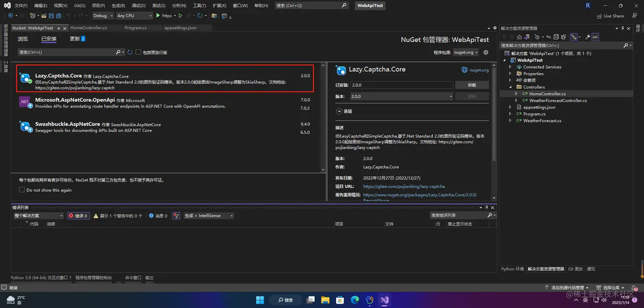Screen dimensions: 644x308
Task: Open the Tools 工具(T) menu
Action: (199, 6)
